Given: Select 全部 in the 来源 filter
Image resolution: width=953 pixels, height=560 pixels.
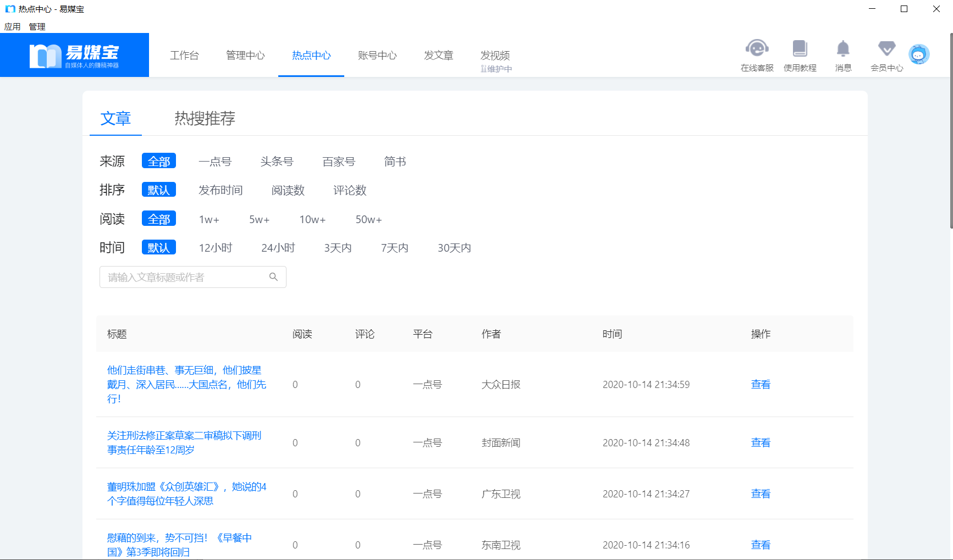Looking at the screenshot, I should pos(159,161).
